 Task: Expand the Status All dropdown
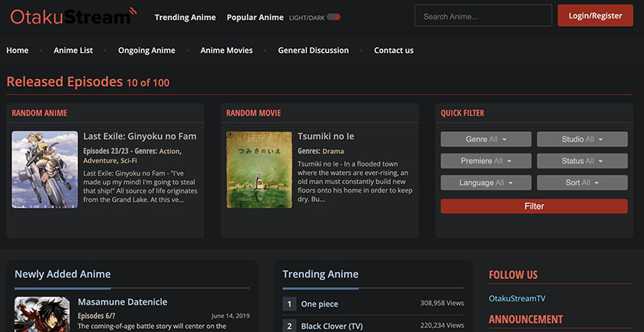tap(582, 161)
